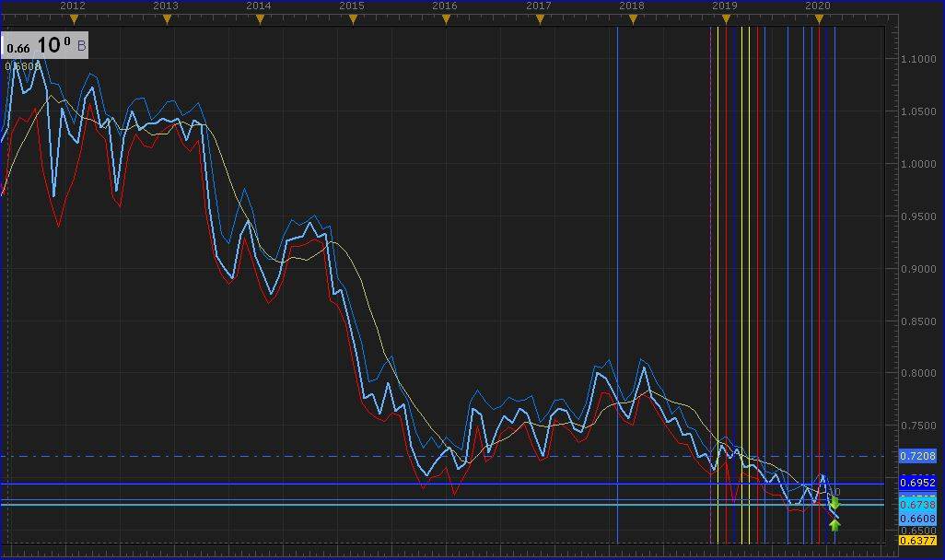Click the B letter in quote box
945x560 pixels.
point(81,45)
